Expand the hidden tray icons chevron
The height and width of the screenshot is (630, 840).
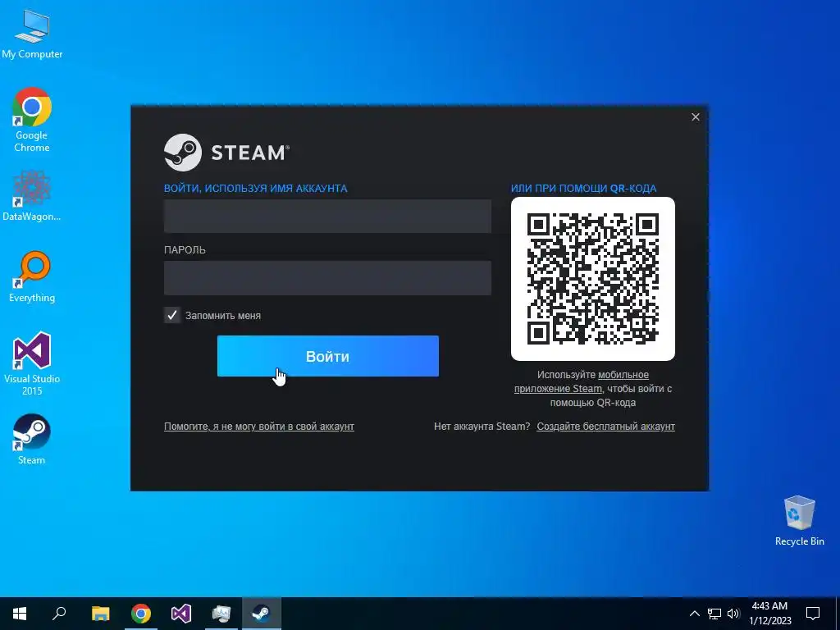[694, 614]
